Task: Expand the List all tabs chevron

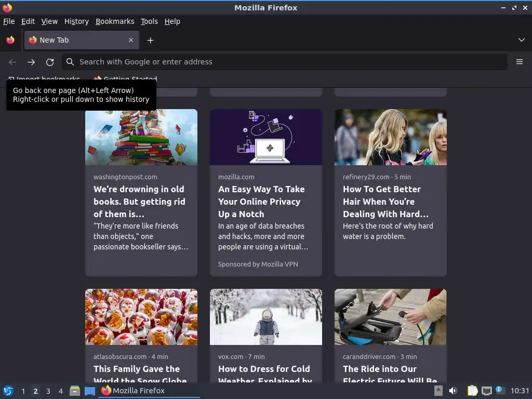Action: click(x=522, y=40)
